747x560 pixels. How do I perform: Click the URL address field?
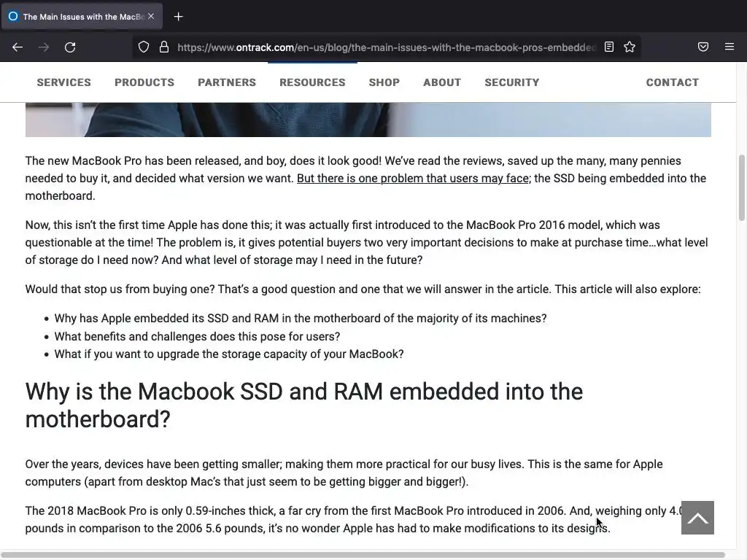coord(386,47)
